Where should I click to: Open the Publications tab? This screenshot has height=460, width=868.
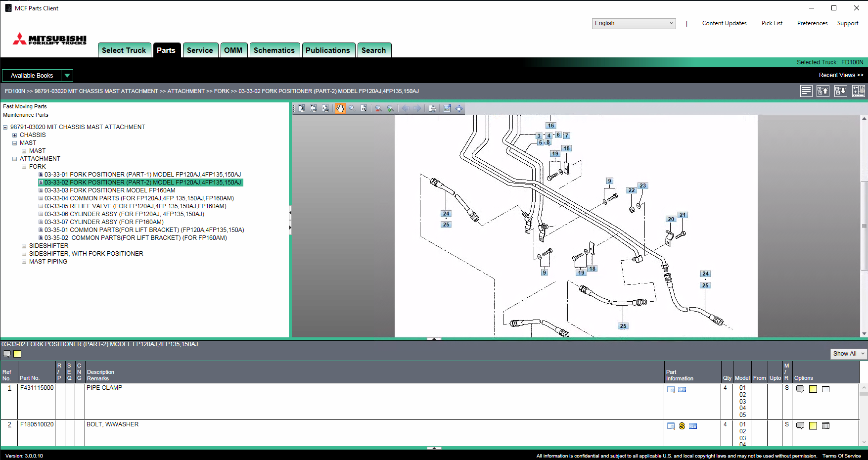(x=328, y=50)
